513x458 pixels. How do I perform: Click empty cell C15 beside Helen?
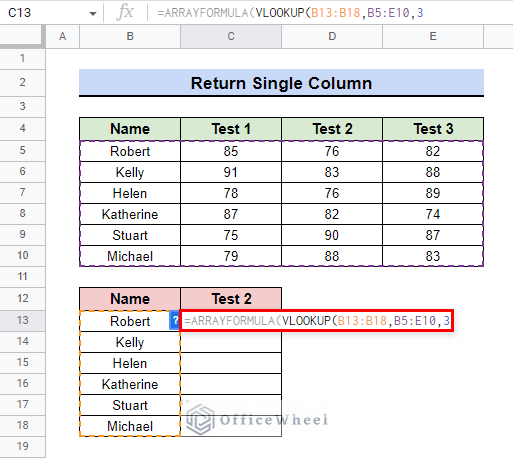tap(231, 363)
